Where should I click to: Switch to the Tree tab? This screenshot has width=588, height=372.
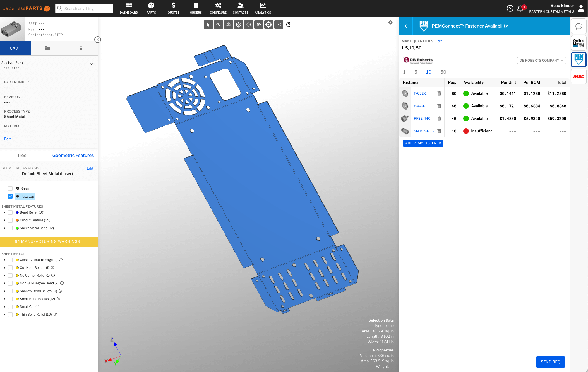(22, 155)
